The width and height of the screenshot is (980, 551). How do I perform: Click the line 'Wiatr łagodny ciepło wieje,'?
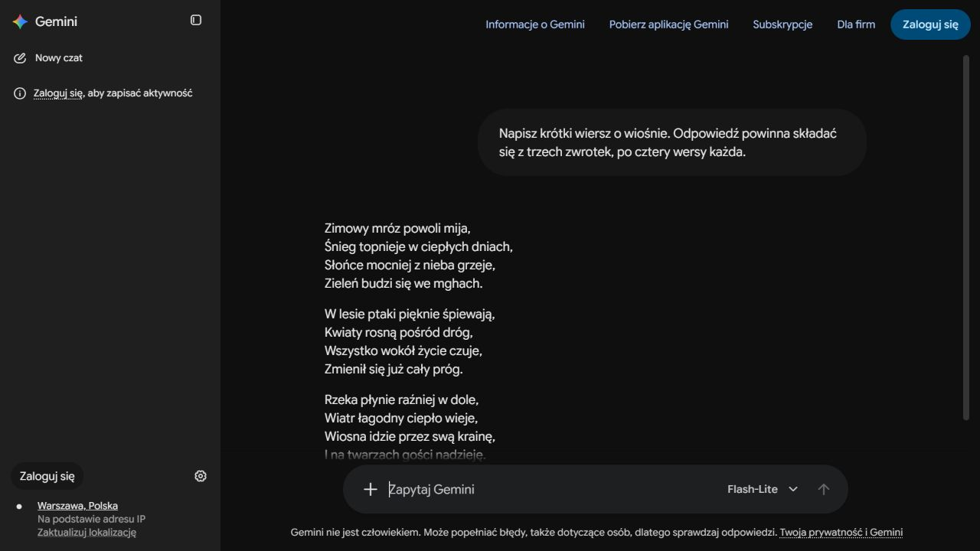(x=401, y=418)
